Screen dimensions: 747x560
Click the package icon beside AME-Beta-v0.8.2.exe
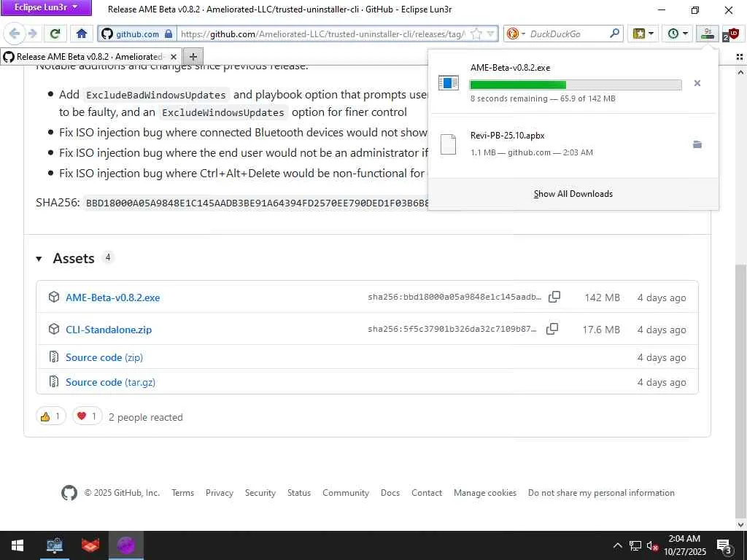coord(54,297)
